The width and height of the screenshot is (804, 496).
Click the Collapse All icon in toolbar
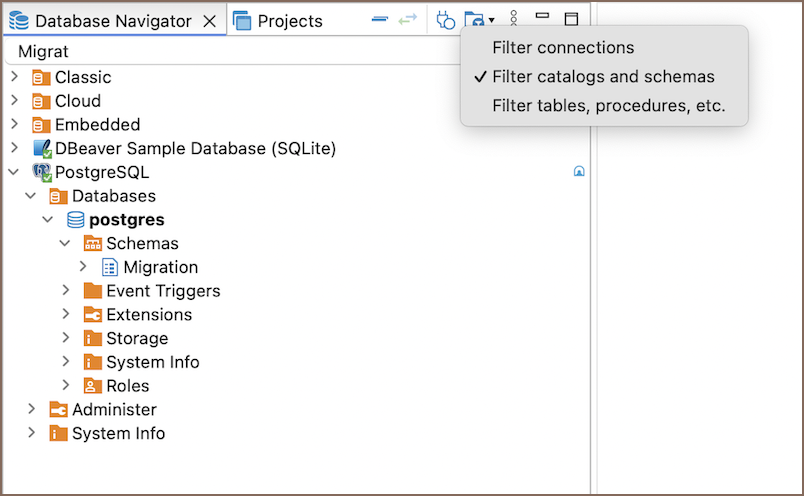click(x=379, y=20)
